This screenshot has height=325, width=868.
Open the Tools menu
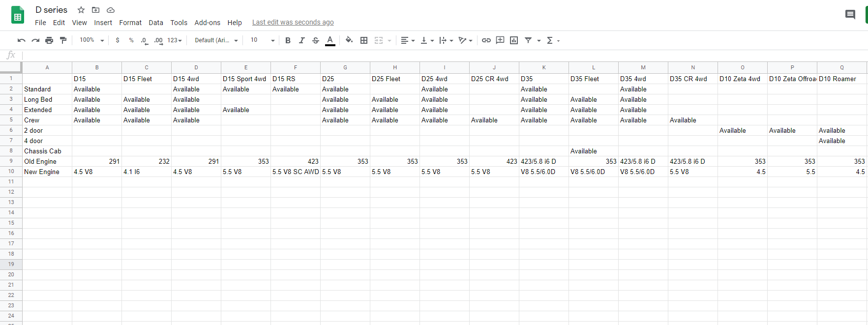pos(179,23)
